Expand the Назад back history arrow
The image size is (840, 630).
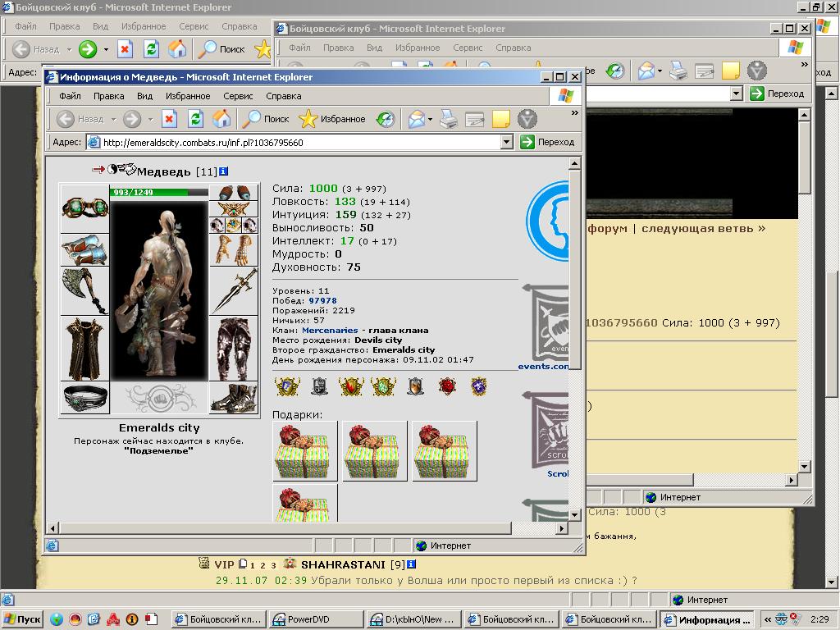(x=113, y=119)
